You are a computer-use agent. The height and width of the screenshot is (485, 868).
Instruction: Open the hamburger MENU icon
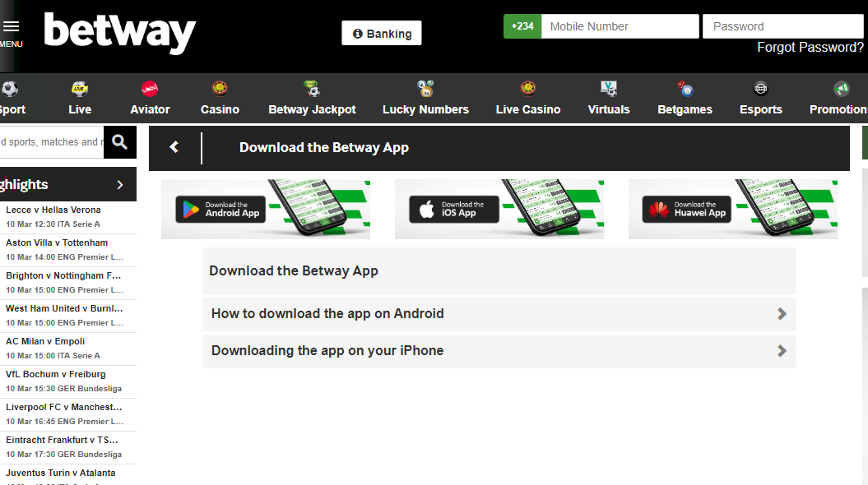[11, 27]
